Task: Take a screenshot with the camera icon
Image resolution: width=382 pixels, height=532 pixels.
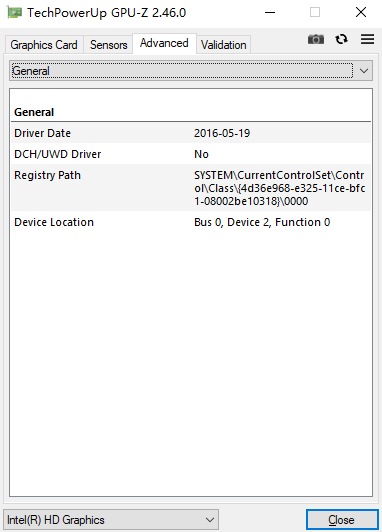Action: pyautogui.click(x=316, y=39)
